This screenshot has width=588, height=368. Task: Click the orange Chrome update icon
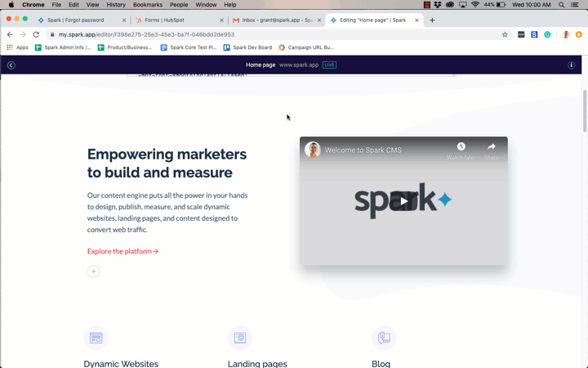click(x=579, y=34)
